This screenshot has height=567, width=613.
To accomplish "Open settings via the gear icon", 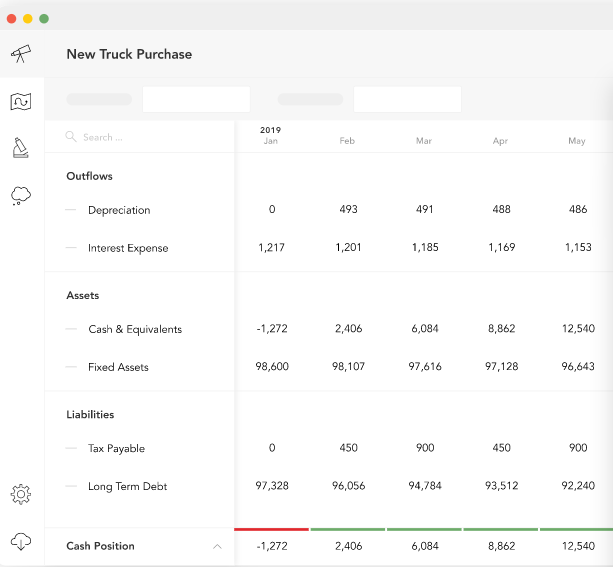I will pos(21,494).
